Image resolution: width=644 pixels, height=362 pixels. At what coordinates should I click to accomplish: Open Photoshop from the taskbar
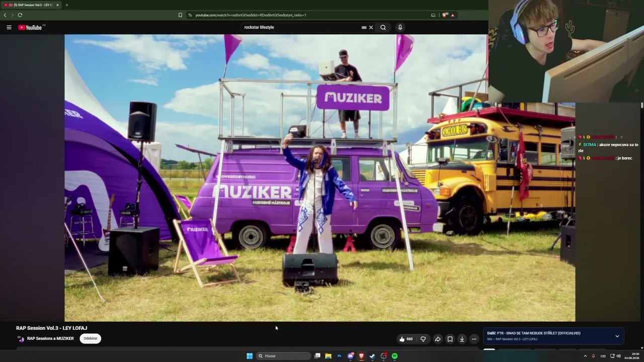pyautogui.click(x=339, y=356)
